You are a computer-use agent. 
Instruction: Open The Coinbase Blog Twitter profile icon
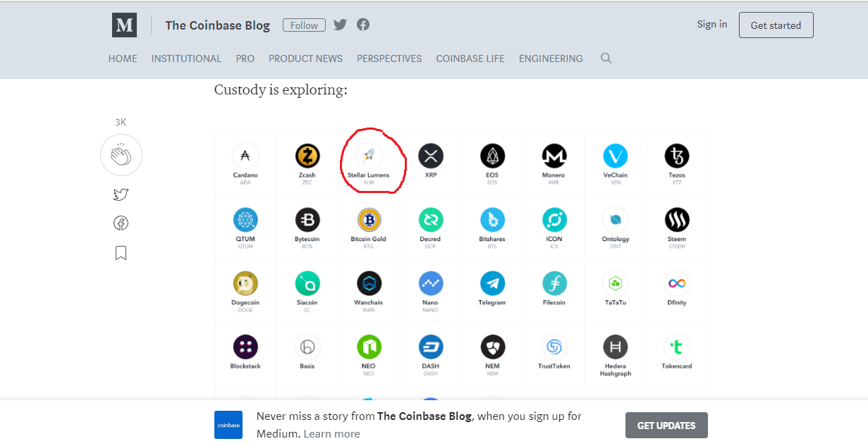point(341,25)
